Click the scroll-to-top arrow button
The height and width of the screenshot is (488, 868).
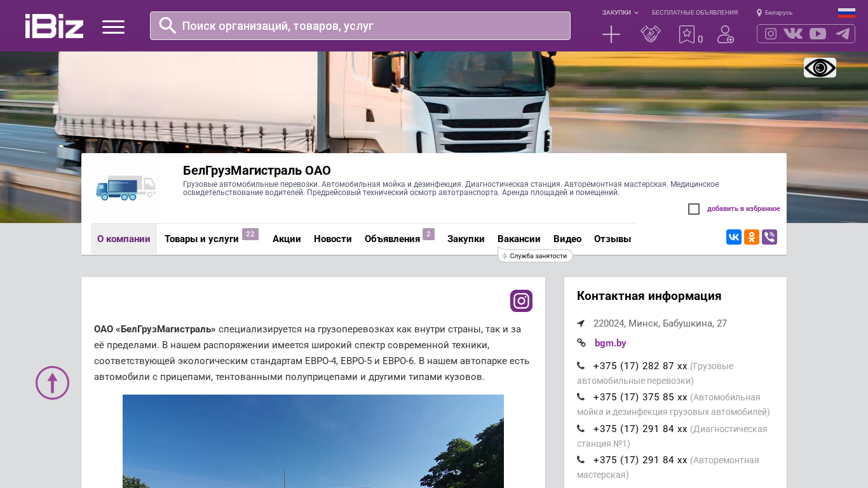tap(52, 383)
